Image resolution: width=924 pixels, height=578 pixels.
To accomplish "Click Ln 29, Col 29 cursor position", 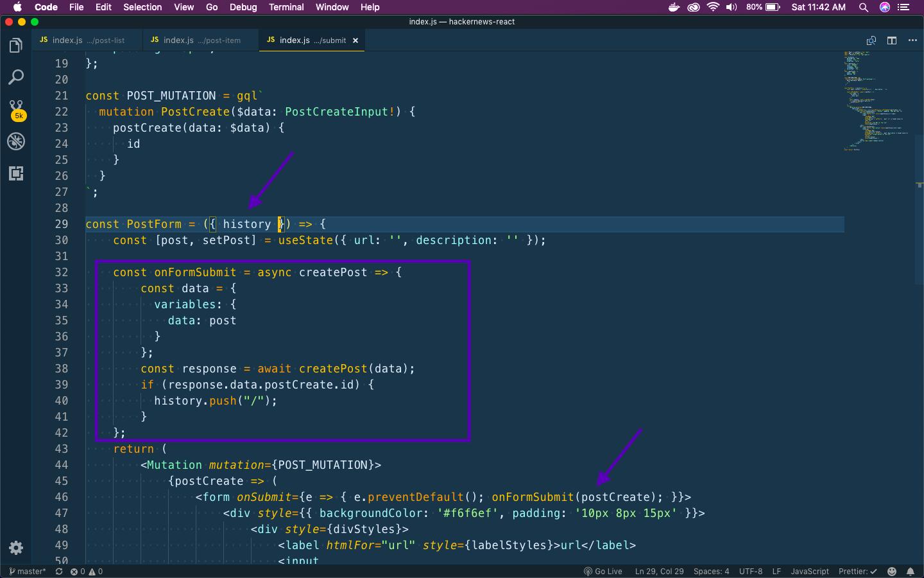I will [x=659, y=572].
